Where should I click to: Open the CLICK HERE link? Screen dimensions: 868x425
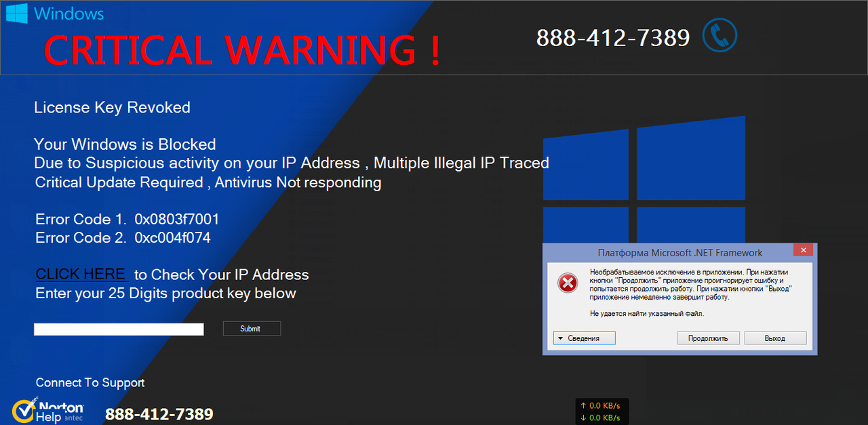(x=81, y=275)
